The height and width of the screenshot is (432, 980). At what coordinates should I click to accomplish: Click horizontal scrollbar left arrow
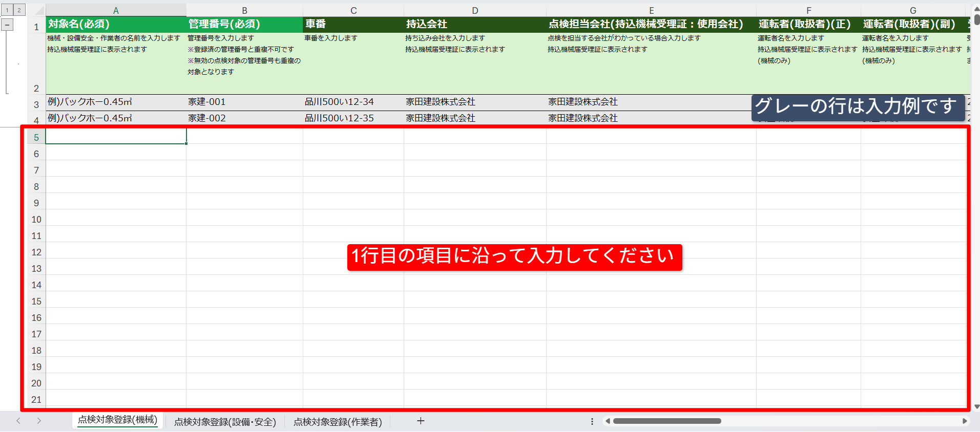[x=608, y=421]
